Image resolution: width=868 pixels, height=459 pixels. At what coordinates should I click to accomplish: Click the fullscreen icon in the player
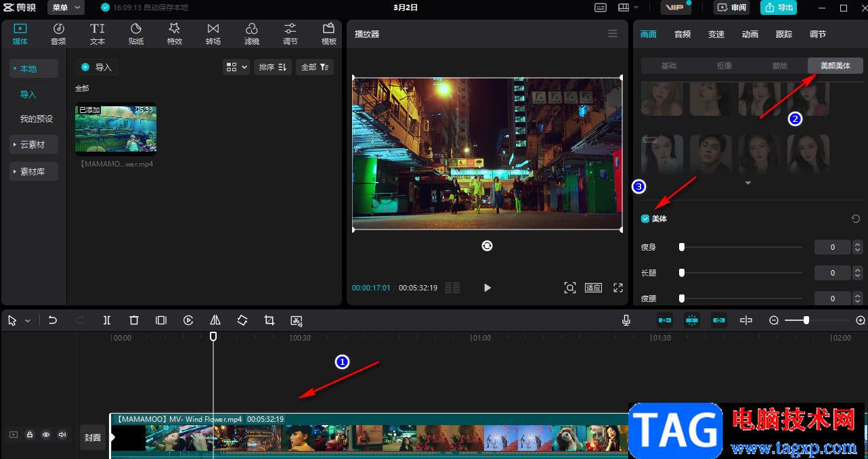coord(618,288)
